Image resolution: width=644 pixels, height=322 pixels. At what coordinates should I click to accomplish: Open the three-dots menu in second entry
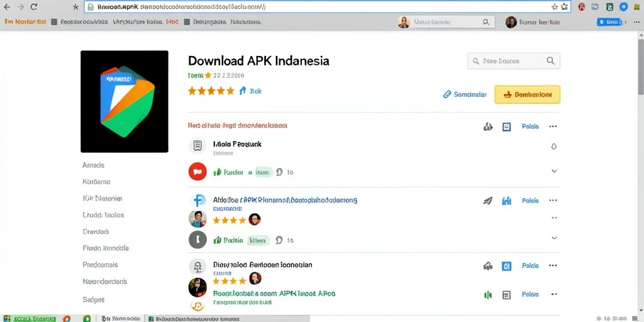click(553, 201)
